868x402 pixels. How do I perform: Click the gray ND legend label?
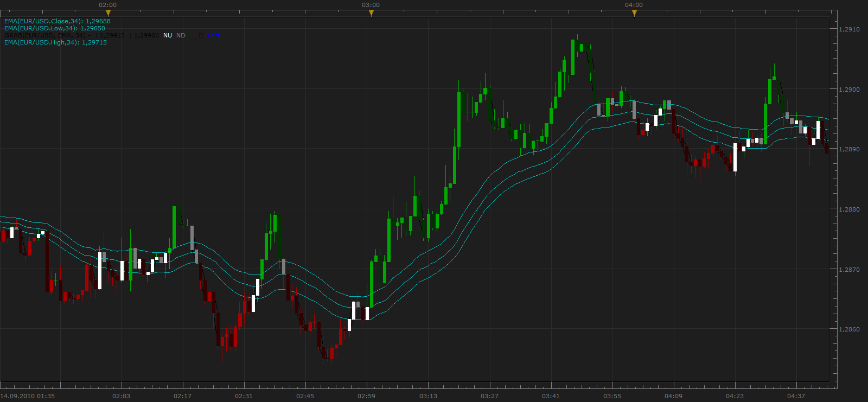tap(181, 35)
